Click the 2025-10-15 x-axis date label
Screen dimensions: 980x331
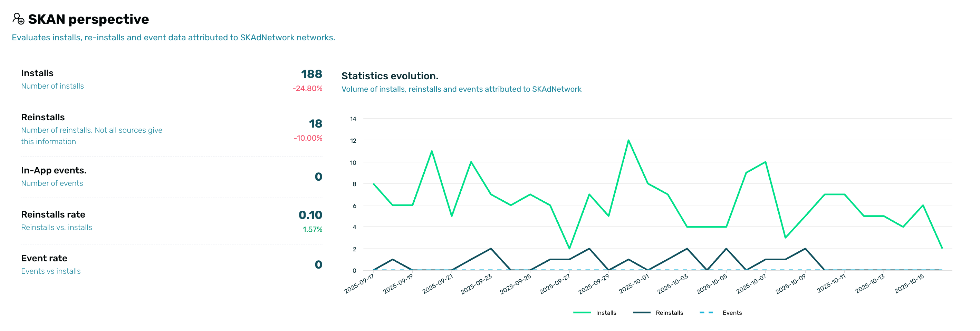909,284
